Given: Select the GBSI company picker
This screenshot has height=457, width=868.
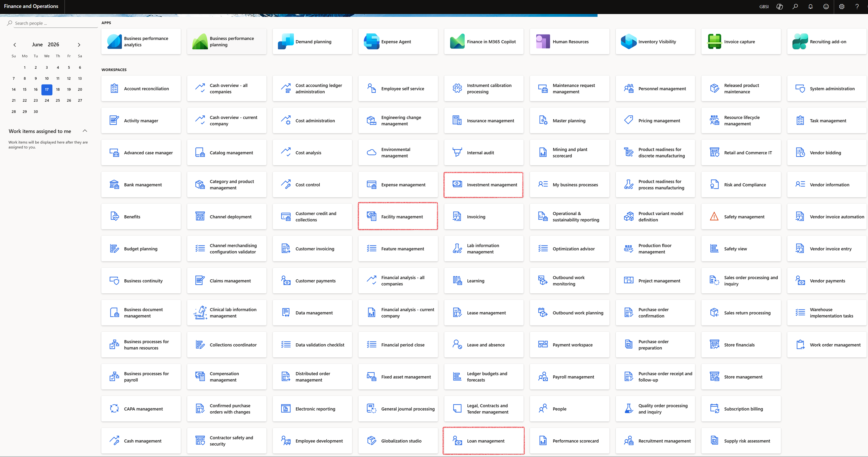Looking at the screenshot, I should click(764, 6).
